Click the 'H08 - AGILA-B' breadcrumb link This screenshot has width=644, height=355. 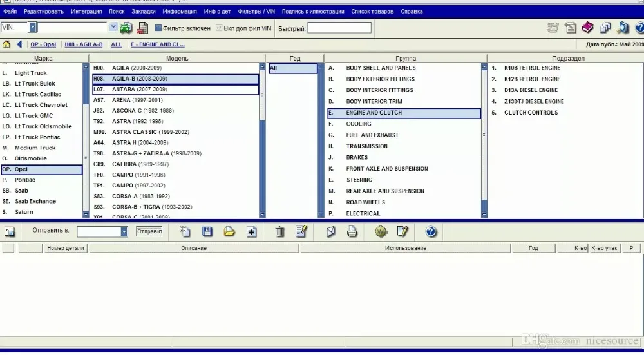pyautogui.click(x=83, y=44)
